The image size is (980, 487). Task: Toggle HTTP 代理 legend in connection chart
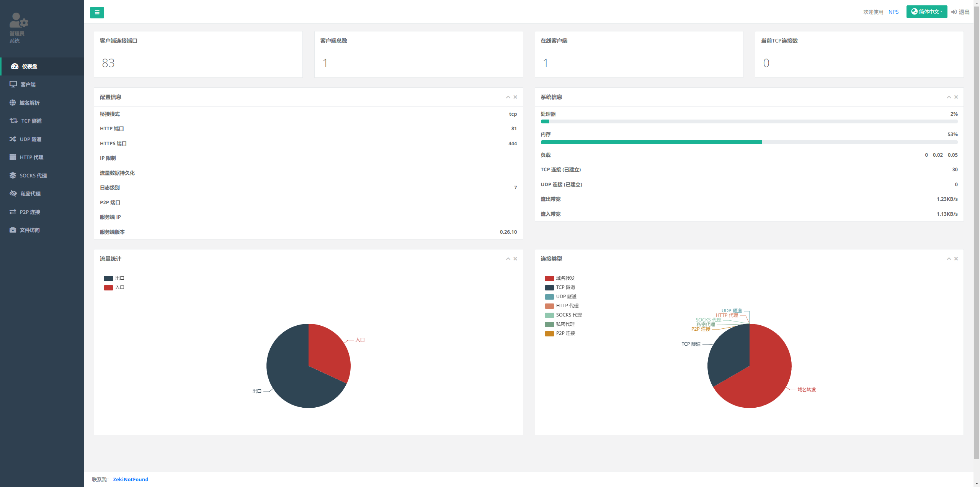562,306
